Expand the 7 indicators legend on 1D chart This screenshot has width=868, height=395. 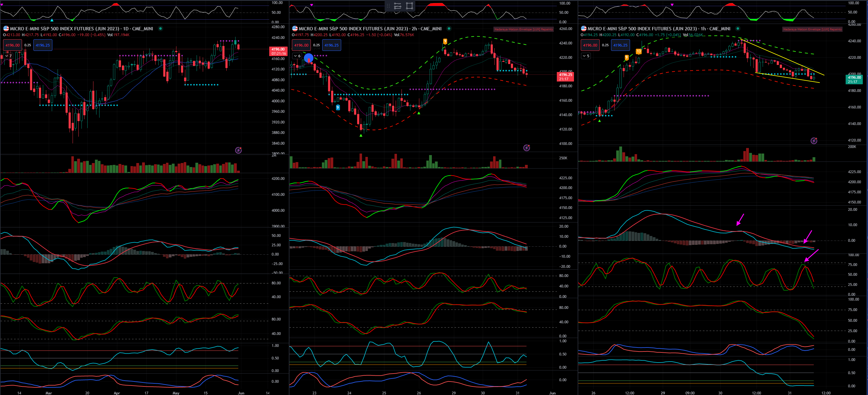point(8,56)
